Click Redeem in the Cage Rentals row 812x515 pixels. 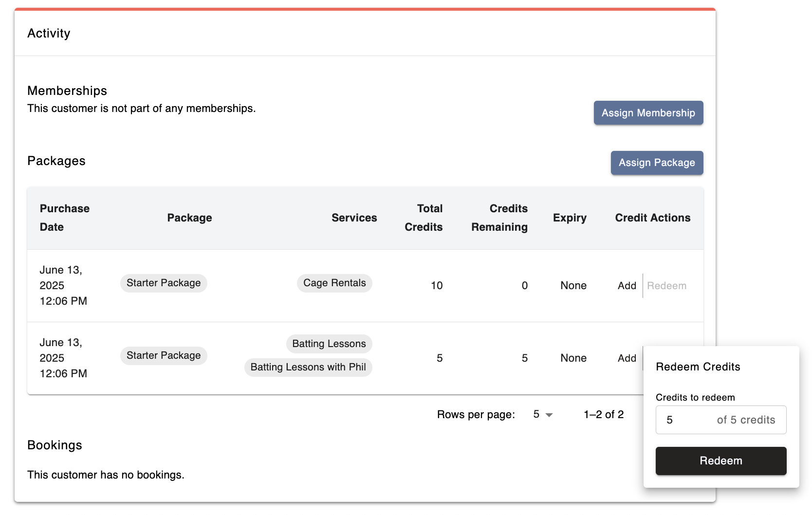(666, 286)
